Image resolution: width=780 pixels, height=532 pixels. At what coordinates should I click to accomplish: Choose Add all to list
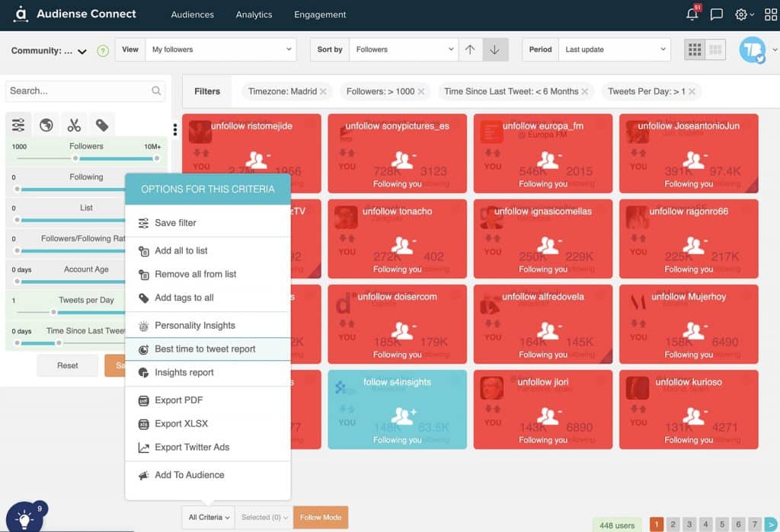[207, 250]
